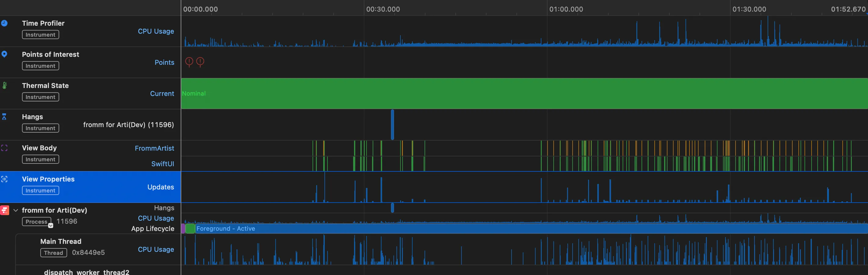This screenshot has width=868, height=275.
Task: Click the first red Points of Interest marker
Action: coord(189,62)
